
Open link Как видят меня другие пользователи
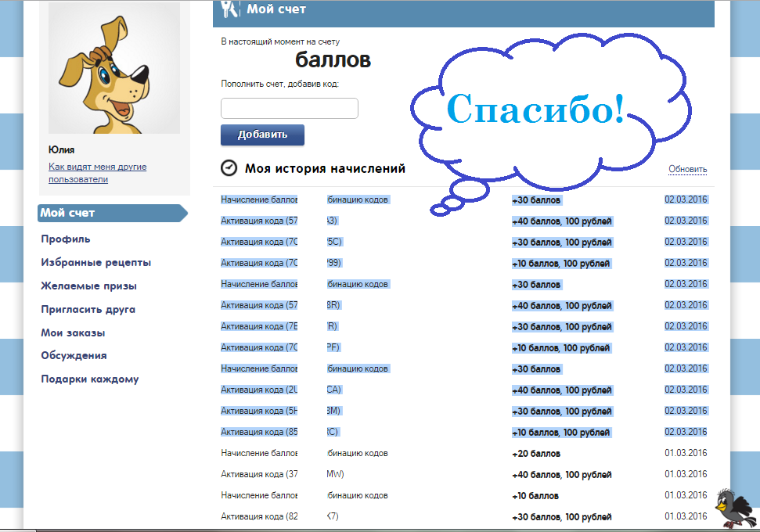[96, 171]
